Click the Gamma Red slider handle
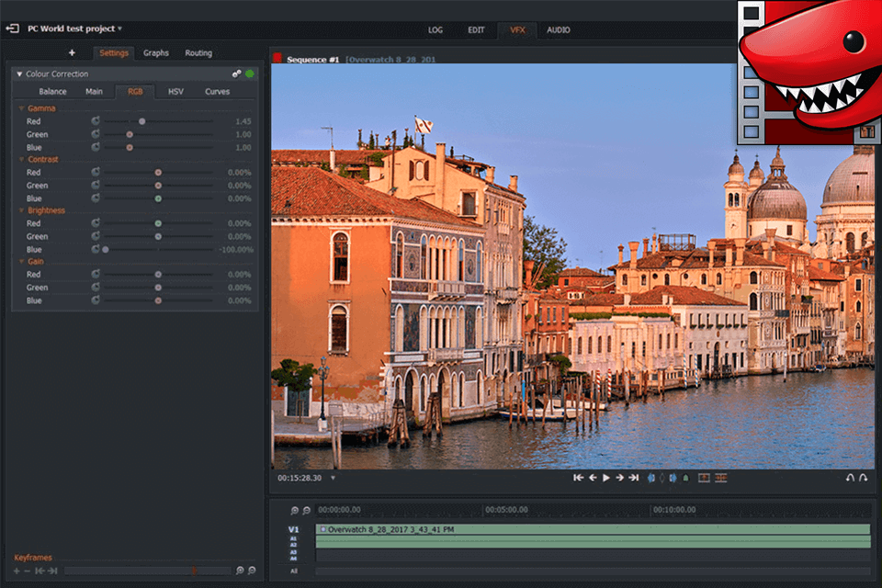This screenshot has height=588, width=882. (x=141, y=121)
